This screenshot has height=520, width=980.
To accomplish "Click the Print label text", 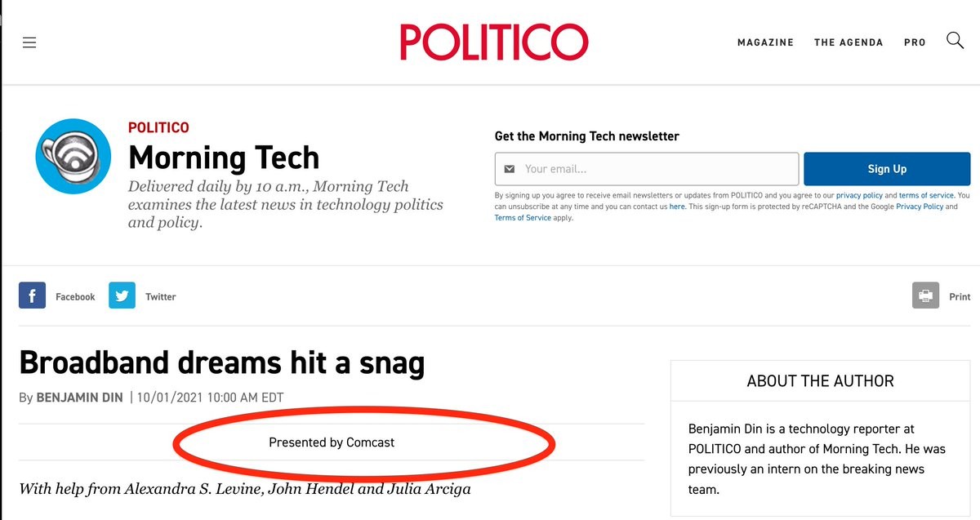I will click(x=960, y=297).
